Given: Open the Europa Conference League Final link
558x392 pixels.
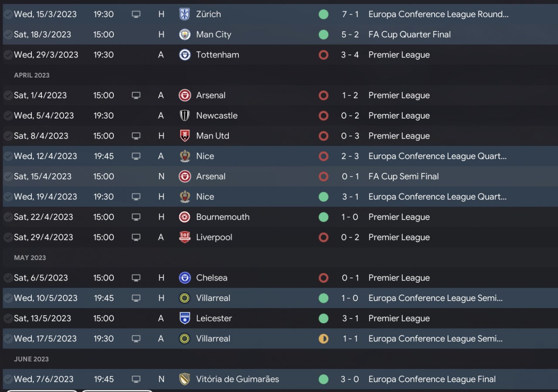Looking at the screenshot, I should pyautogui.click(x=432, y=379).
